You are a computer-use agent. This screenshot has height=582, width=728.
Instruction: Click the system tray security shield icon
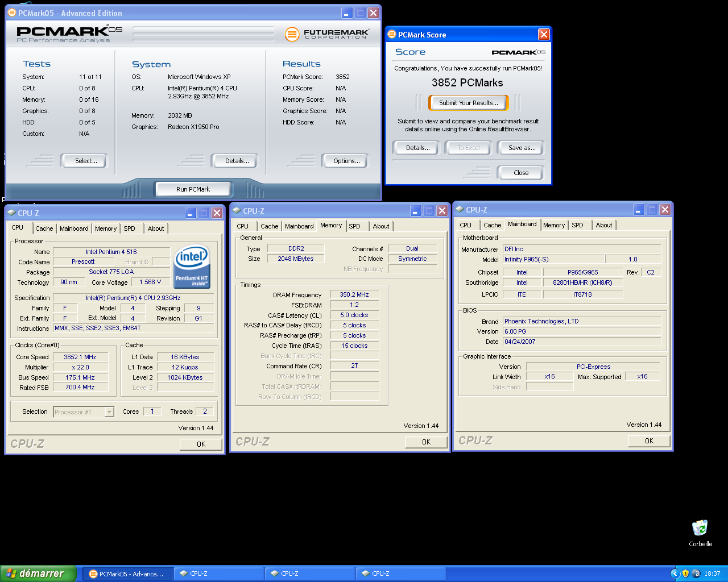pos(685,573)
